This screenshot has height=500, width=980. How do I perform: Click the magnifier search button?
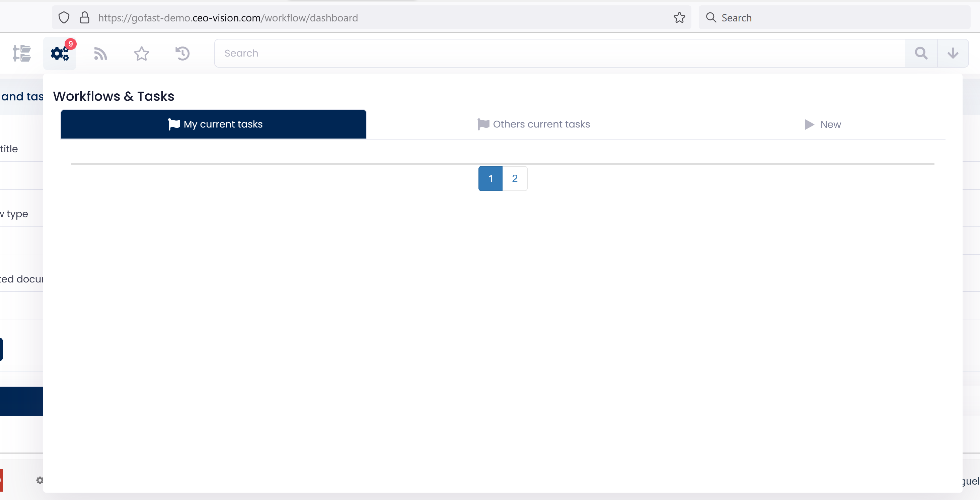click(921, 53)
